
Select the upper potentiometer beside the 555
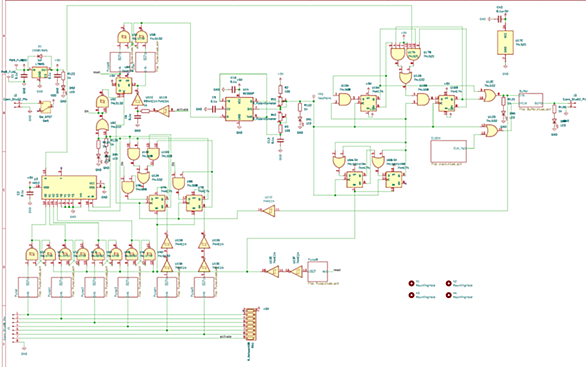click(281, 102)
